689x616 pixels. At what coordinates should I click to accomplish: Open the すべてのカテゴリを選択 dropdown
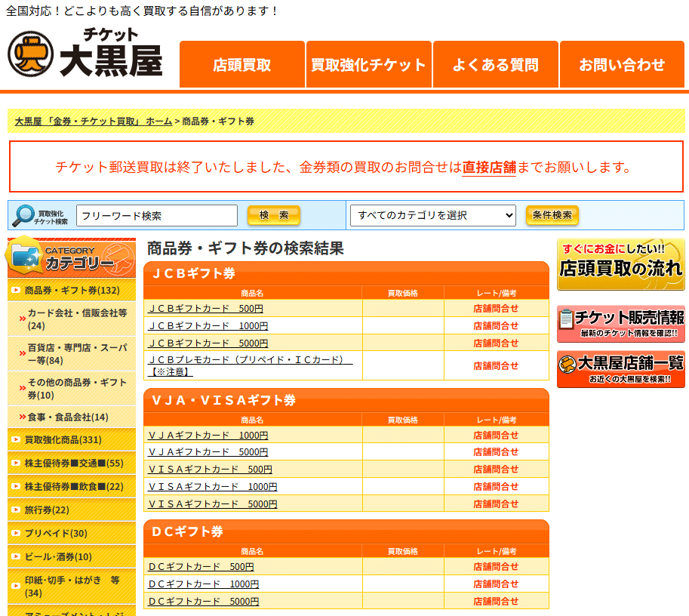[432, 215]
